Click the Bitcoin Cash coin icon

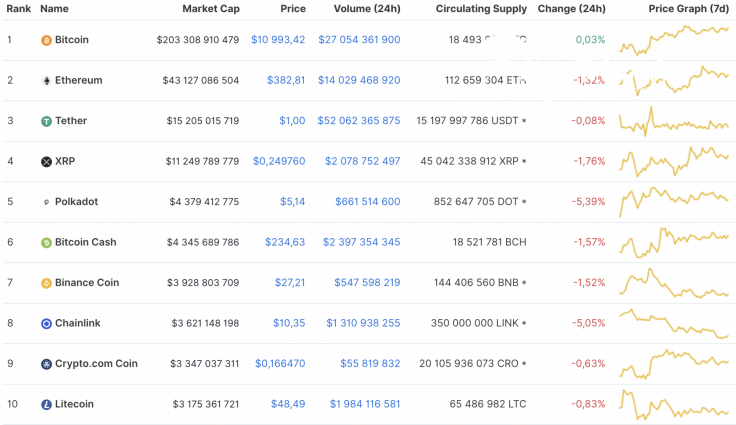coord(46,242)
